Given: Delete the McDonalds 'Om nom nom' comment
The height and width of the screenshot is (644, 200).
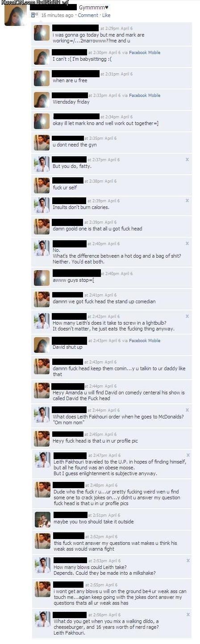Looking at the screenshot, I should pos(187,410).
